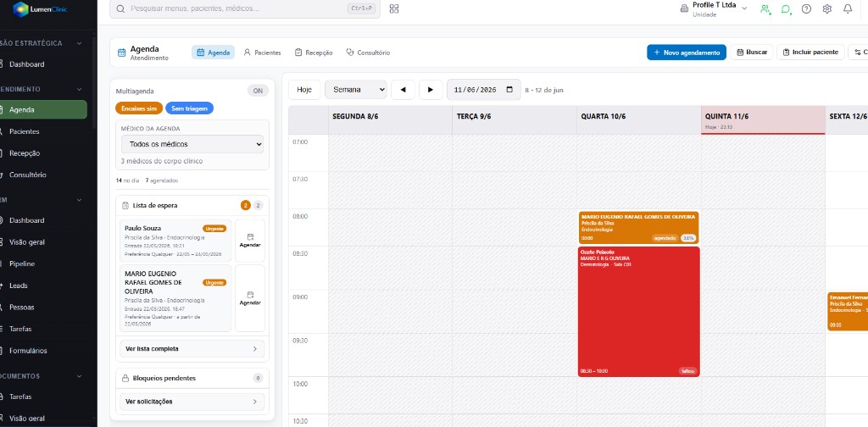The width and height of the screenshot is (868, 427).
Task: Toggle the Multiagenda ON switch
Action: [x=258, y=91]
